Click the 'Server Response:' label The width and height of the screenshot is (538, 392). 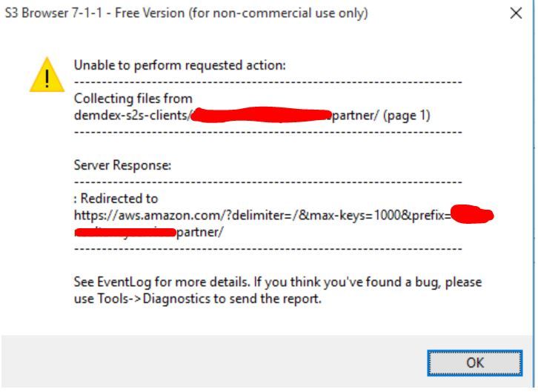pyautogui.click(x=122, y=165)
